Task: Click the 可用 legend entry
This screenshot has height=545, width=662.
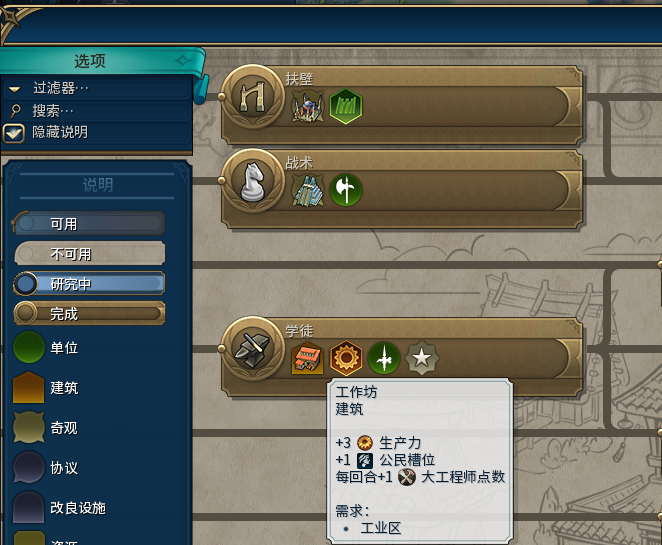Action: pyautogui.click(x=89, y=223)
